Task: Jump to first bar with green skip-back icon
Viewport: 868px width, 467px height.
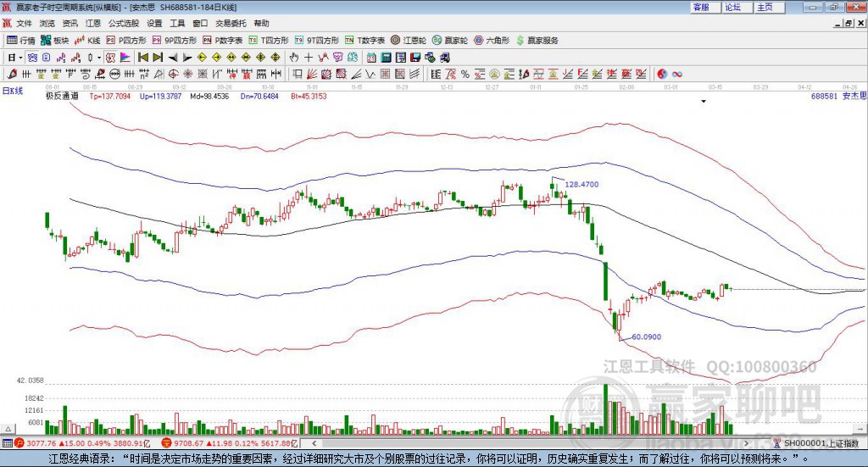Action: 143,57
